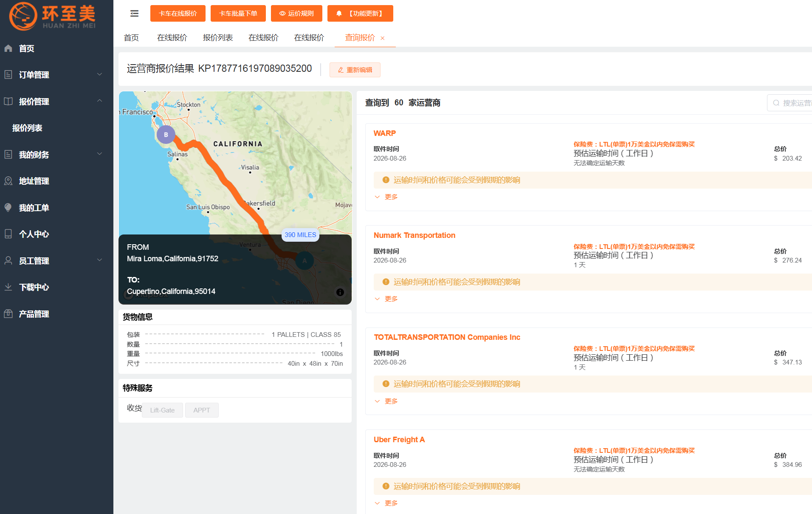The height and width of the screenshot is (514, 812).
Task: Expand the 订单管理 sidebar menu
Action: 99,75
